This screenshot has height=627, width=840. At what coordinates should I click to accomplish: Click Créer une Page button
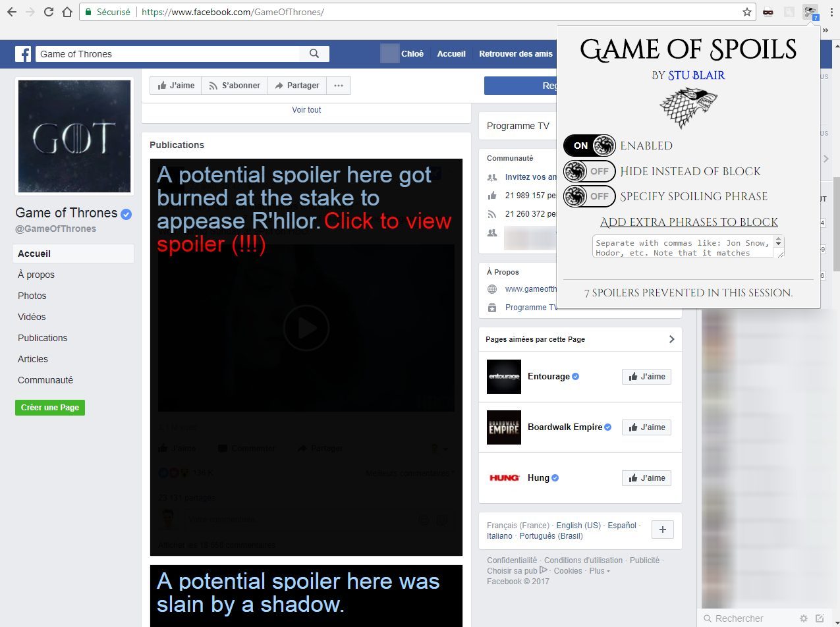click(50, 408)
